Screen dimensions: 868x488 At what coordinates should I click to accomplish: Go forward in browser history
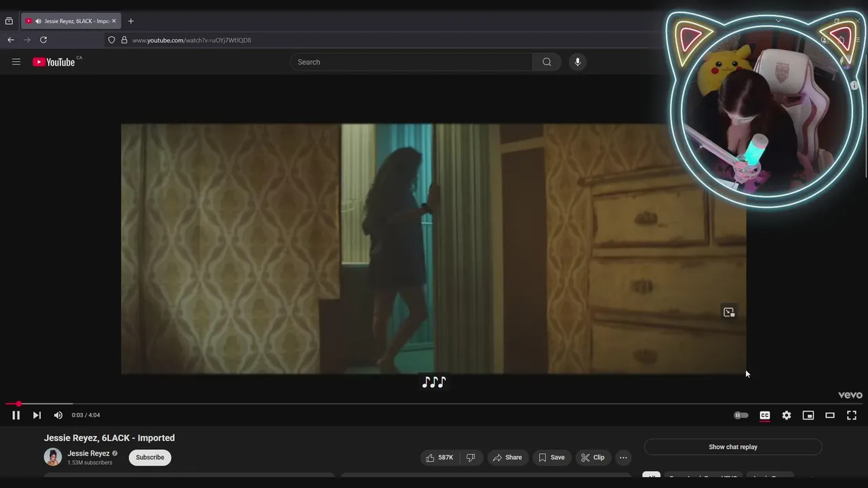pos(27,40)
